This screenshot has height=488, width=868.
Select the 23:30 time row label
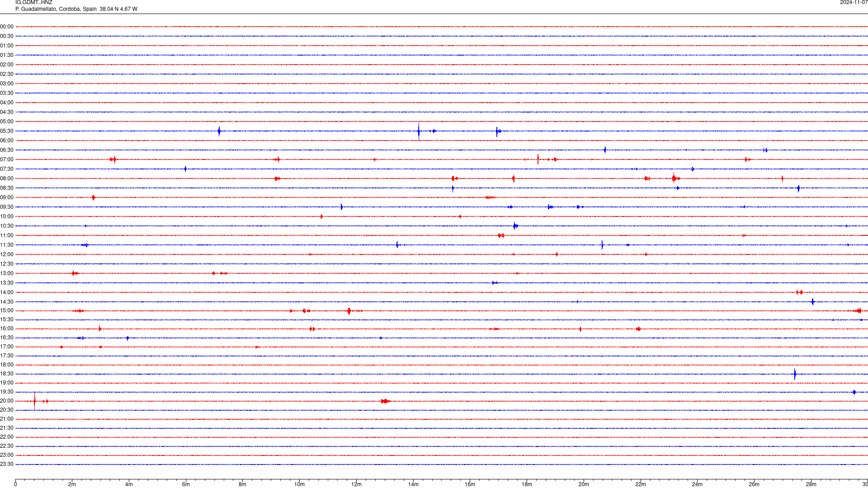tap(7, 464)
